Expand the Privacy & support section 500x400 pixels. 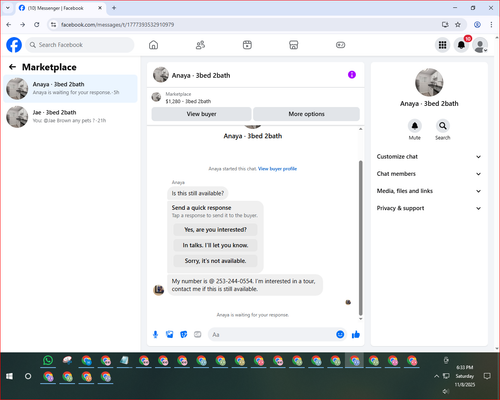[429, 208]
